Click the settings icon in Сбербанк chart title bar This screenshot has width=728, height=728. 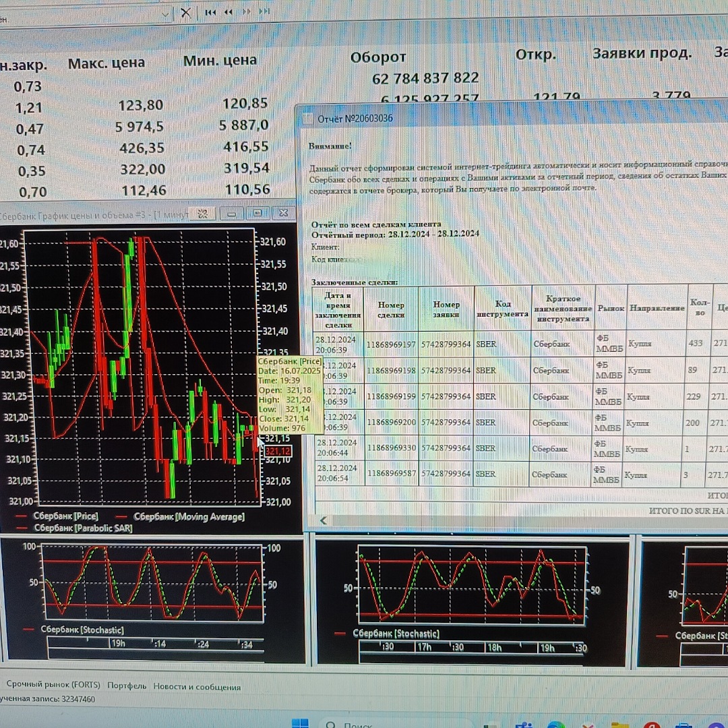pyautogui.click(x=202, y=214)
